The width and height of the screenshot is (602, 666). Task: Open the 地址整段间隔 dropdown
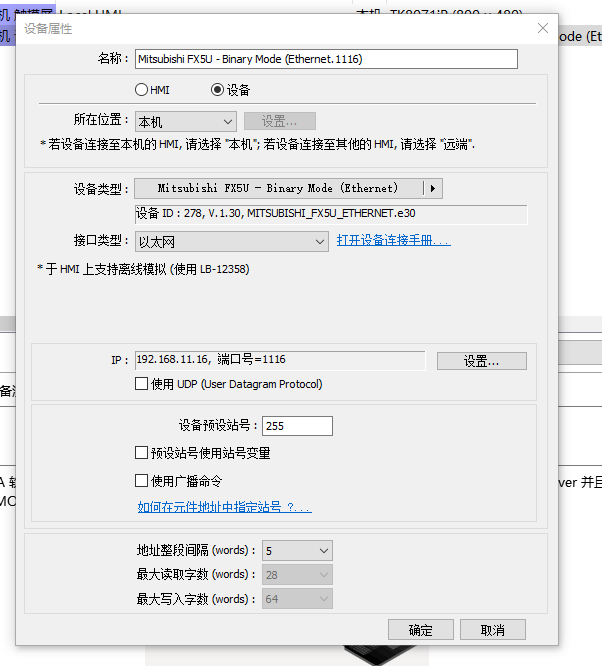coord(297,551)
